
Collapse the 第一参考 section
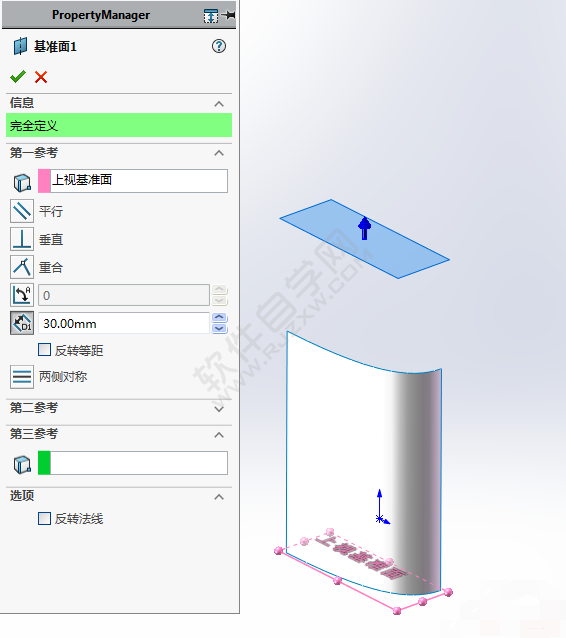tap(219, 153)
